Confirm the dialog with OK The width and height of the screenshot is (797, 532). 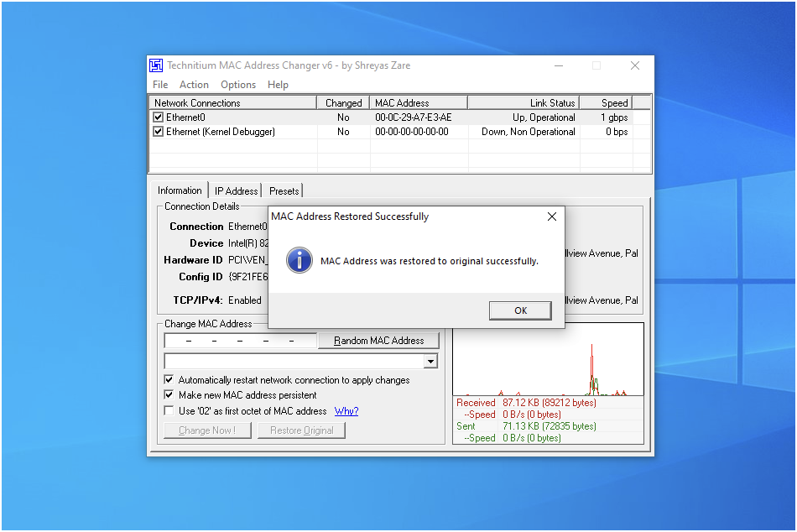[520, 310]
